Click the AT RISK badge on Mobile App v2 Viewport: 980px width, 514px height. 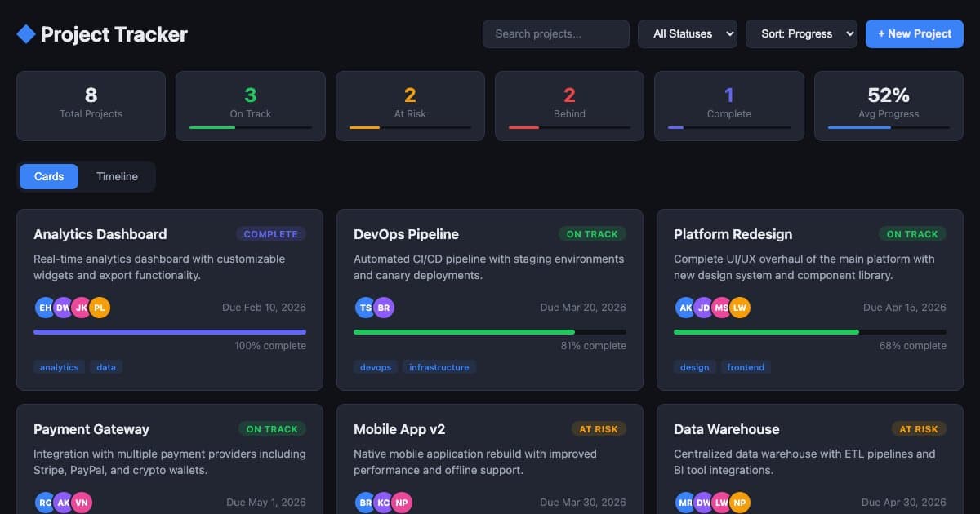(599, 429)
